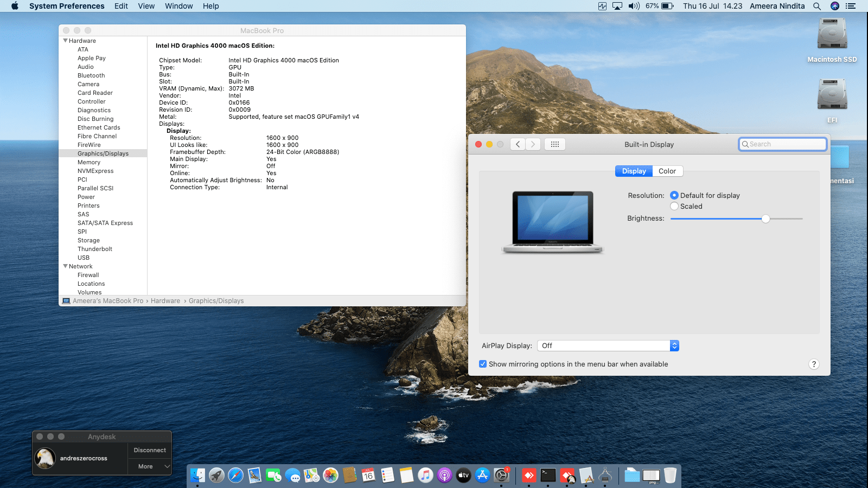Open Display help question mark button
Viewport: 868px width, 488px height.
point(814,364)
